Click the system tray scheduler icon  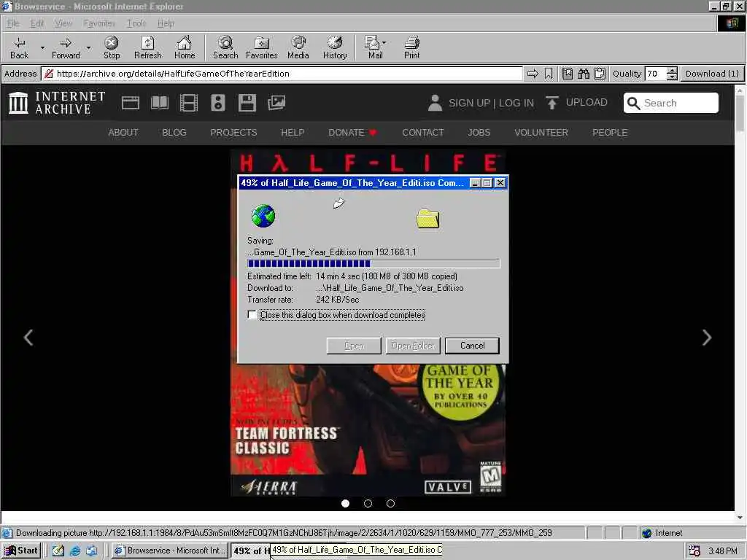click(694, 551)
